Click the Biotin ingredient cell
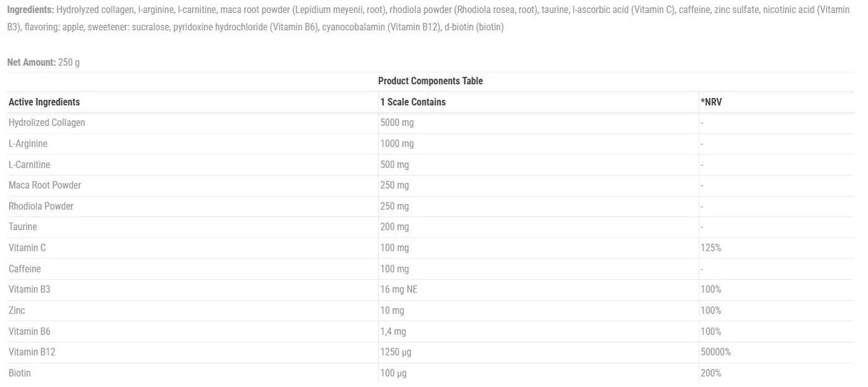The image size is (868, 387). coord(20,373)
